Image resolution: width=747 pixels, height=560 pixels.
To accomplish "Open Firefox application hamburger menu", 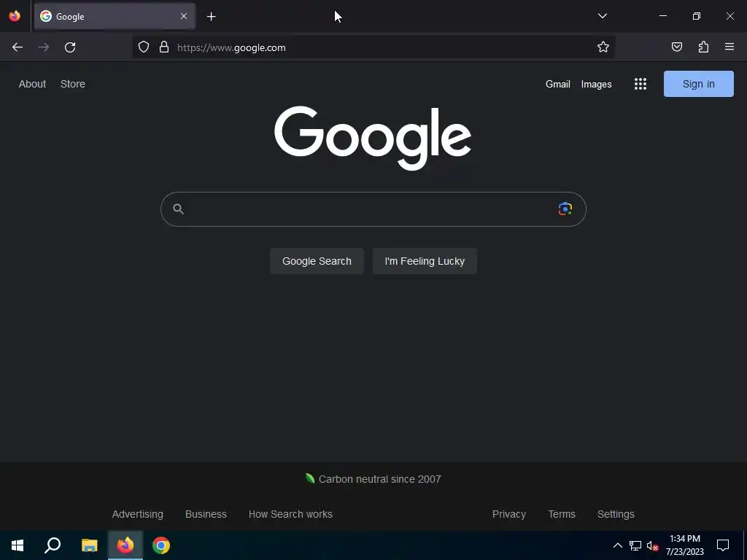I will coord(729,47).
